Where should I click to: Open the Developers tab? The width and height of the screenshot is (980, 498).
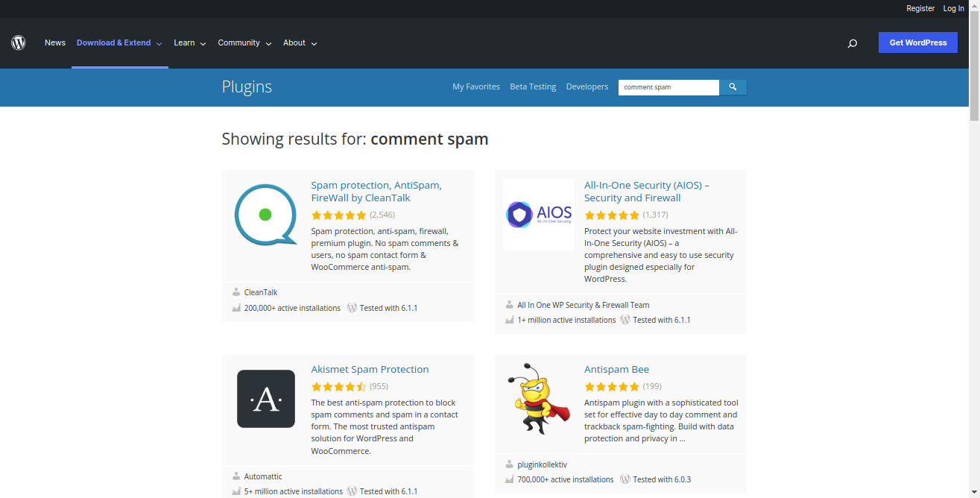click(x=587, y=87)
